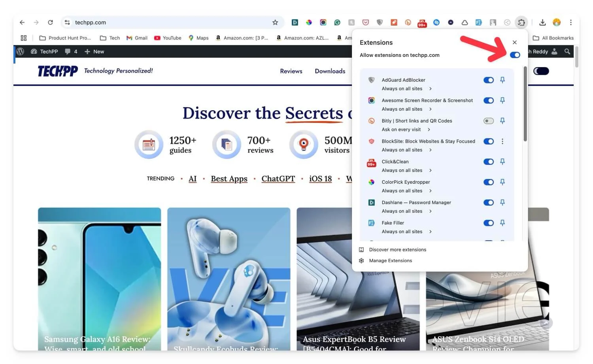Expand BlockSite site access chevron

coord(431,150)
